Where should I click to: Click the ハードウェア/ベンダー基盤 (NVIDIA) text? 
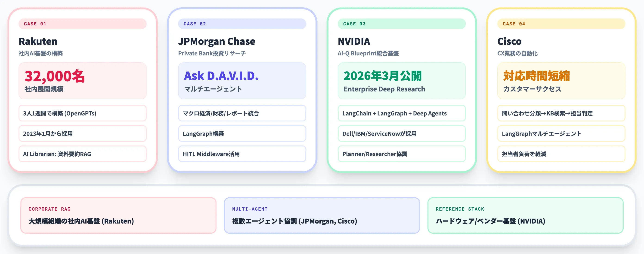pyautogui.click(x=490, y=221)
